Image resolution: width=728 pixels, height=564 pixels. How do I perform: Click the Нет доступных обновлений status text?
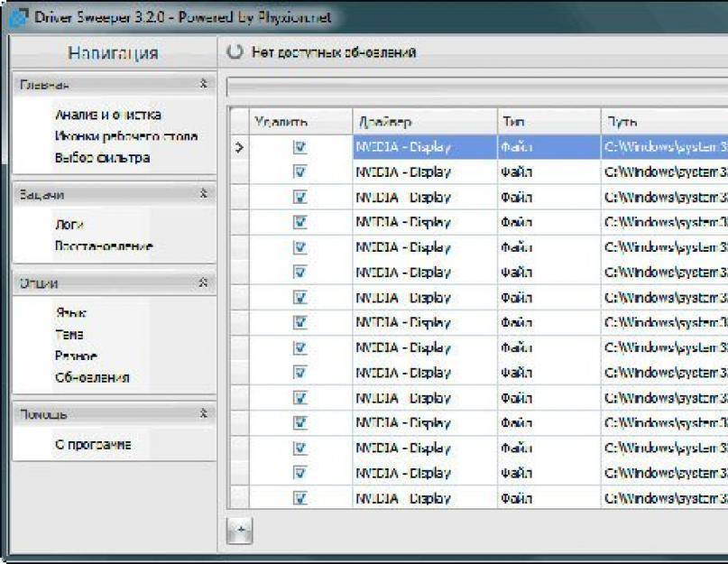click(334, 52)
